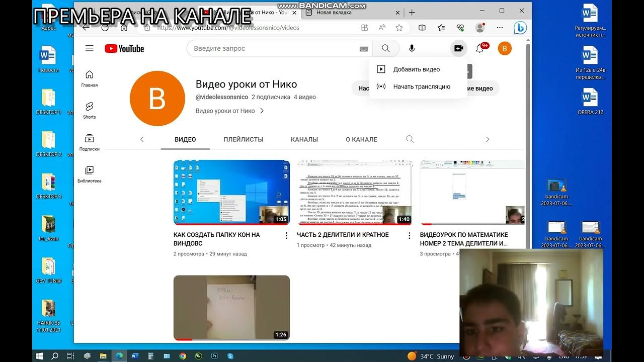Open Photoshop from the taskbar
Image resolution: width=644 pixels, height=362 pixels.
point(214,356)
